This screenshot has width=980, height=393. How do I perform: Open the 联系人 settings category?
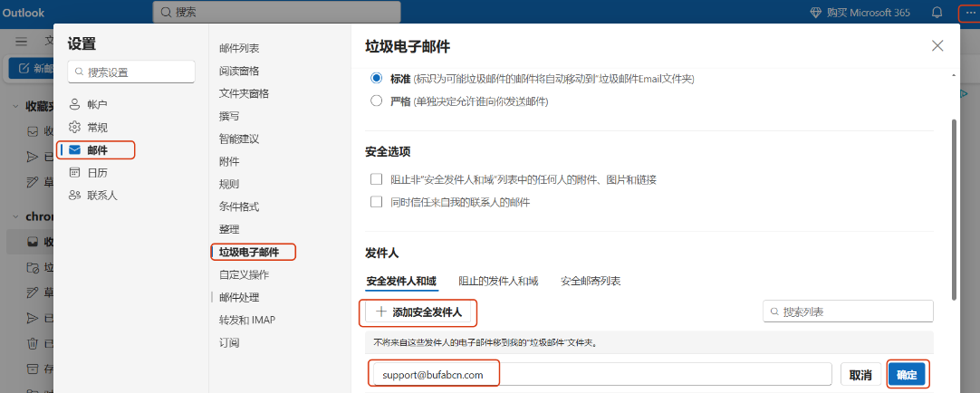pos(101,196)
